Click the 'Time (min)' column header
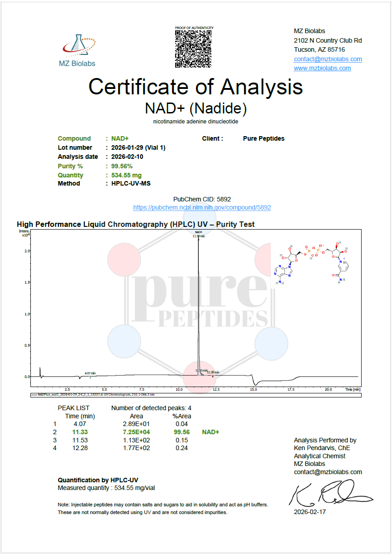Image resolution: width=392 pixels, height=554 pixels. coord(80,416)
